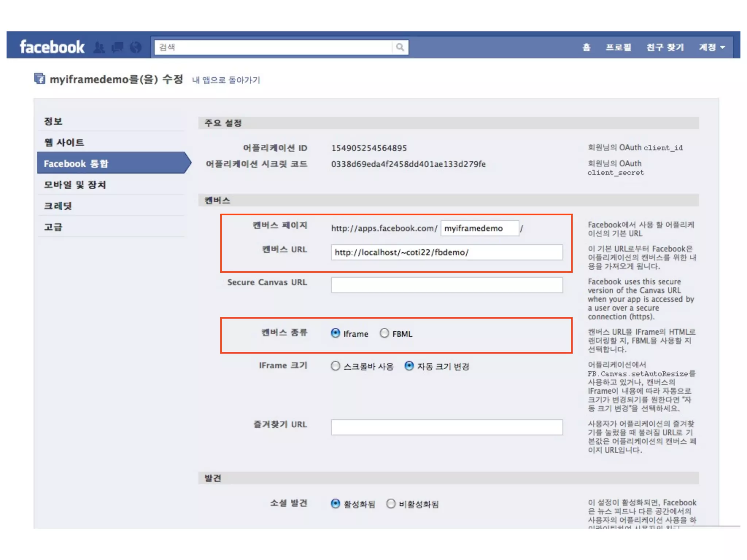The height and width of the screenshot is (560, 747).
Task: Click the Secure Canvas URL field
Action: (x=446, y=285)
